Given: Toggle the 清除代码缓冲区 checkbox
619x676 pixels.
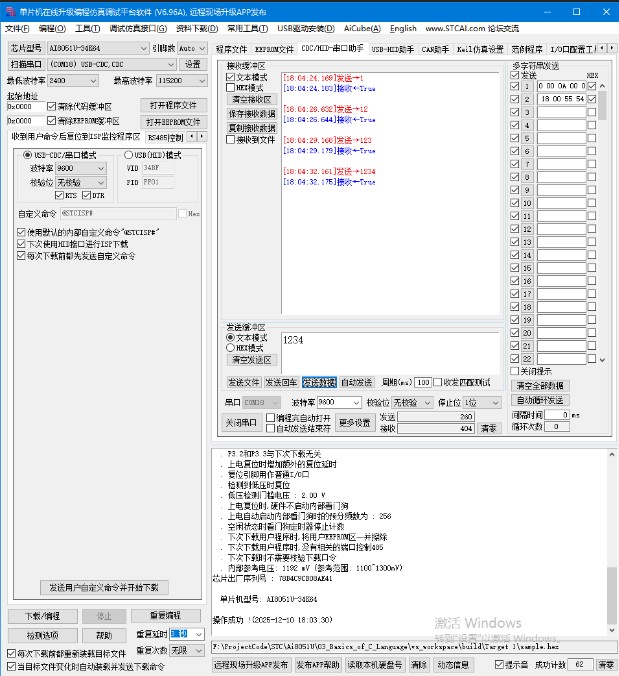Looking at the screenshot, I should click(x=51, y=106).
